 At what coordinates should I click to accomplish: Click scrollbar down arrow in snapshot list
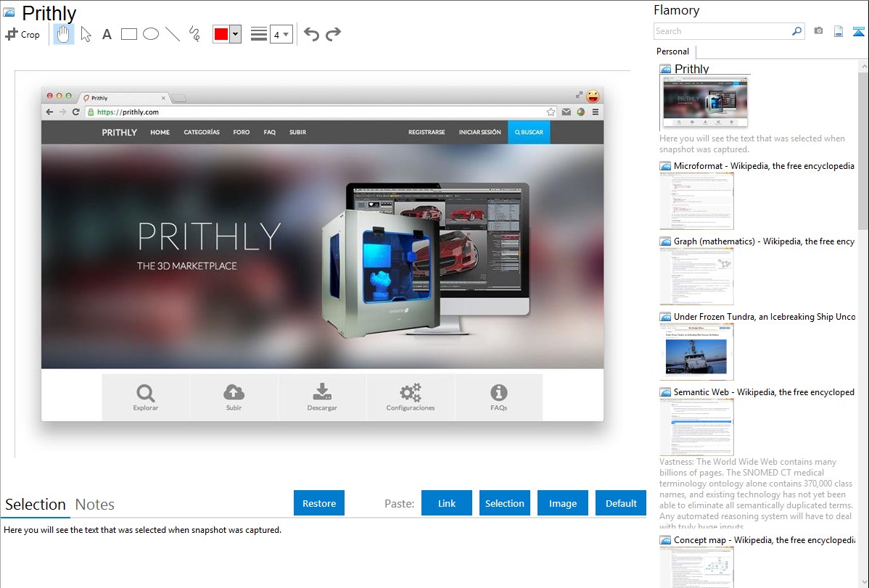coord(863,582)
